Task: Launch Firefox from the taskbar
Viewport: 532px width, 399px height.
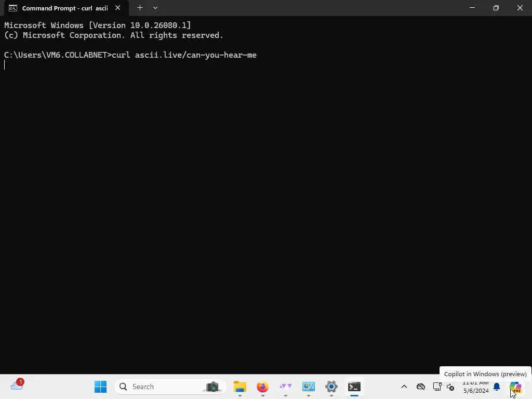Action: (x=262, y=387)
